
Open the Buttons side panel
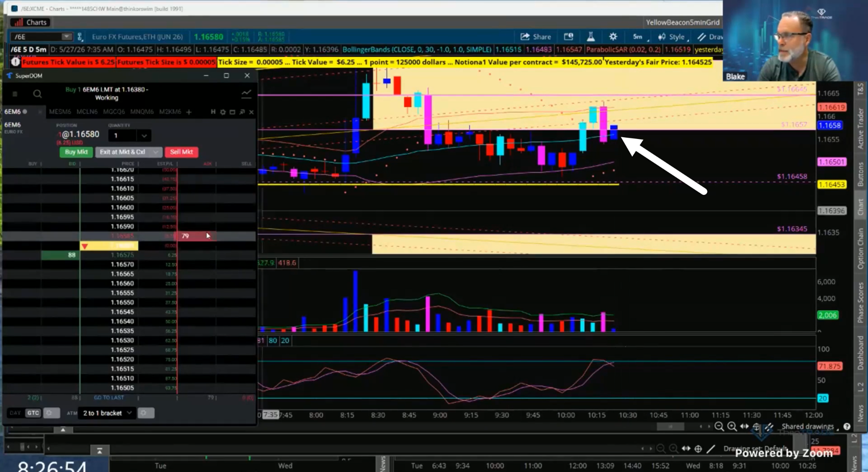coord(860,174)
